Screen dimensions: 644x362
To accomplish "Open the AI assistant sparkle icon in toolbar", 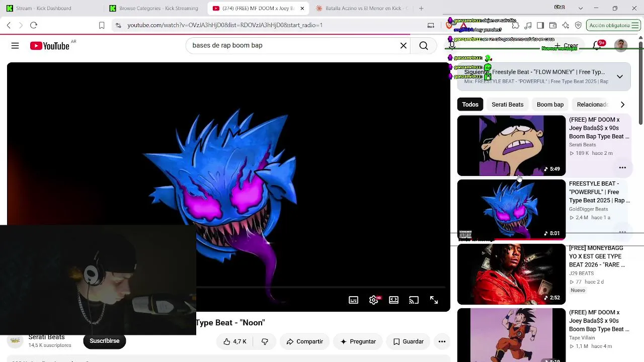I will click(566, 25).
